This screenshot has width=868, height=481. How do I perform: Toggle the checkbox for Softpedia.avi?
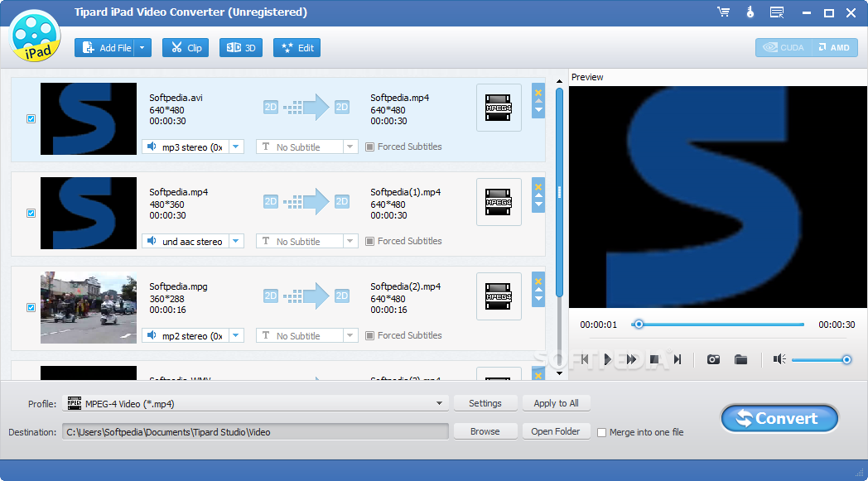coord(31,118)
